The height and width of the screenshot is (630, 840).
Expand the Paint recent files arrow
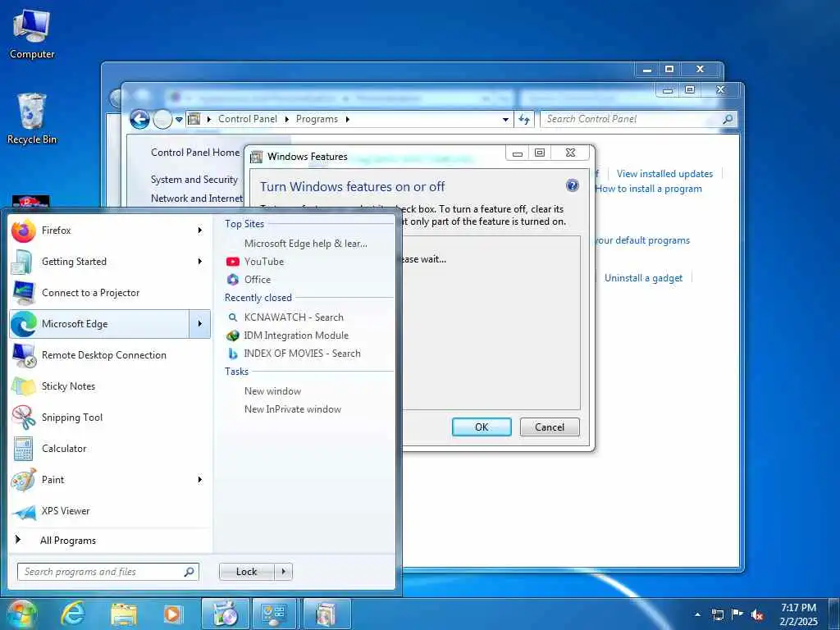200,479
